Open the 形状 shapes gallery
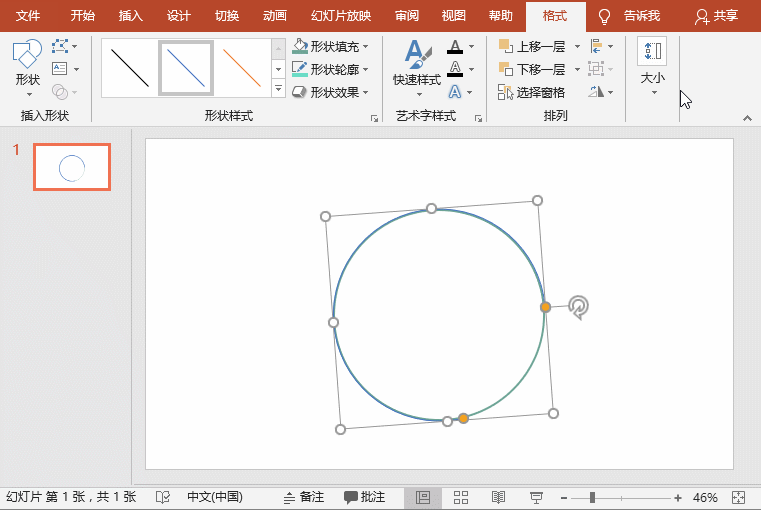The height and width of the screenshot is (510, 761). click(x=27, y=67)
